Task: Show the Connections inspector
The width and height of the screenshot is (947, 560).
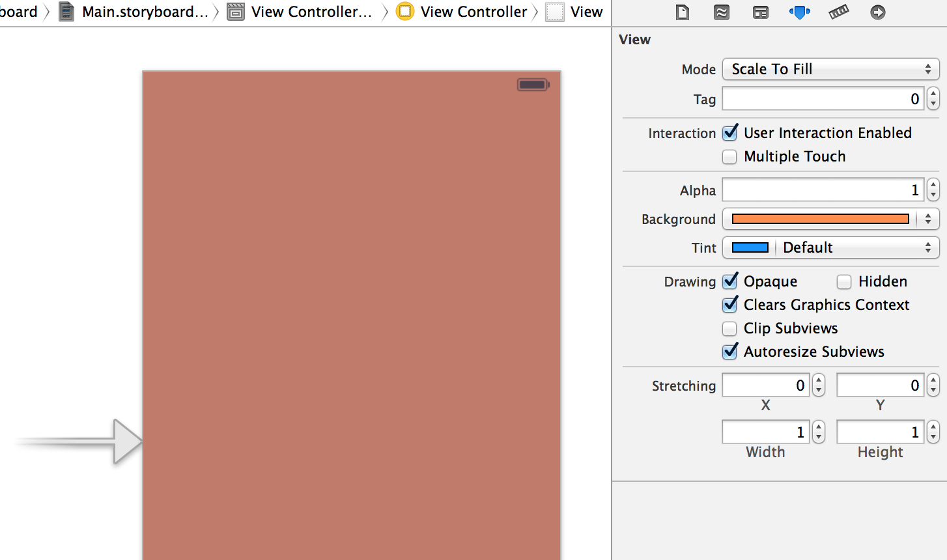Action: click(x=878, y=12)
